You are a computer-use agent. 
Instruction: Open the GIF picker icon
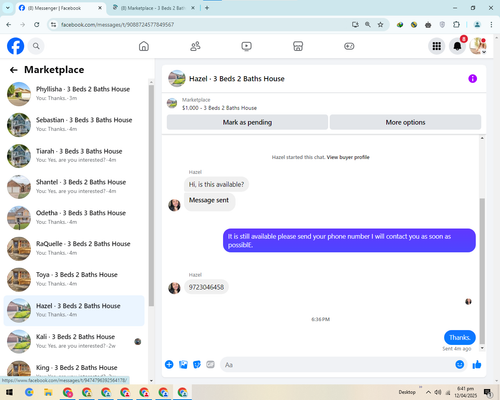210,364
